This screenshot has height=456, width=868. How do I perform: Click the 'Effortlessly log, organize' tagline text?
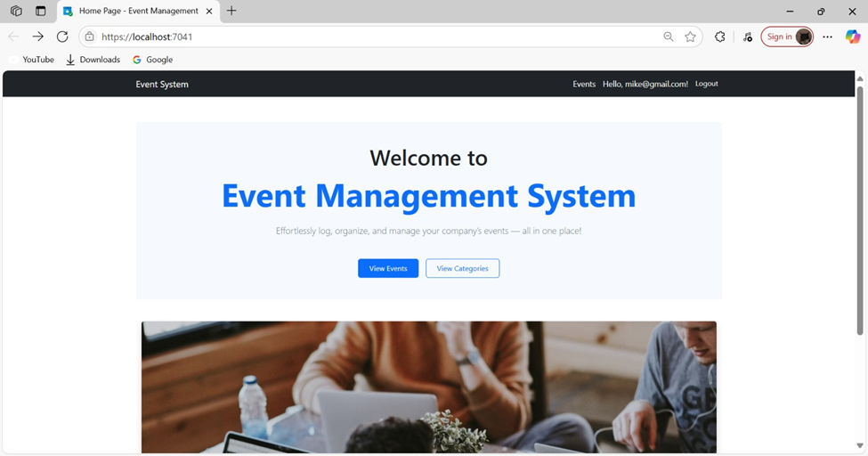429,231
